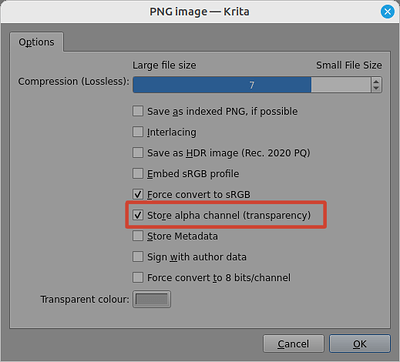This screenshot has height=362, width=400.
Task: Enable Save as indexed PNG checkbox
Action: pos(138,111)
